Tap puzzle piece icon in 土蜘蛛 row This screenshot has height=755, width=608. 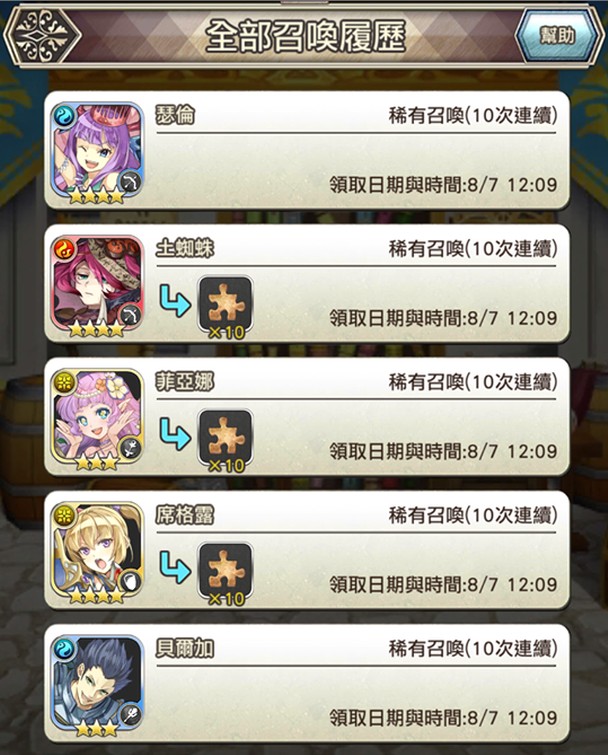(225, 305)
